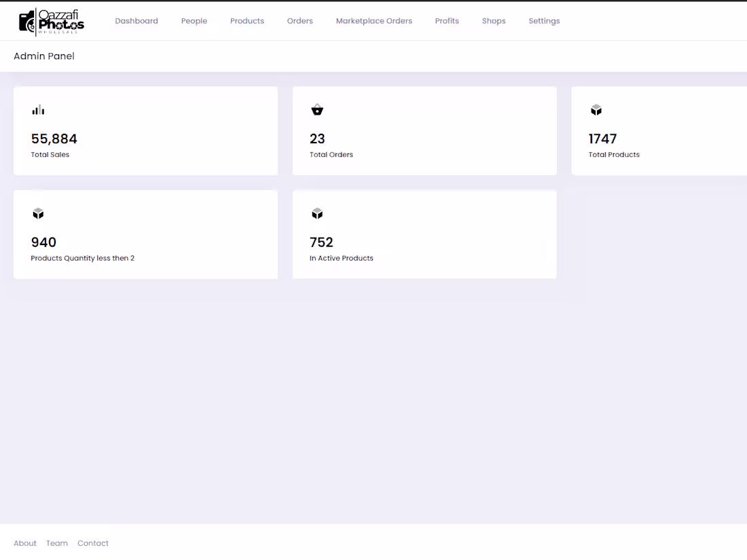Select the Total Sales statistics card
The height and width of the screenshot is (560, 747).
[x=145, y=130]
